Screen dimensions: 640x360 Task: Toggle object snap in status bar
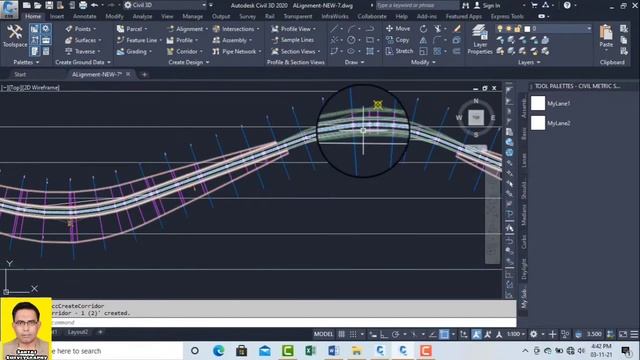click(x=444, y=334)
